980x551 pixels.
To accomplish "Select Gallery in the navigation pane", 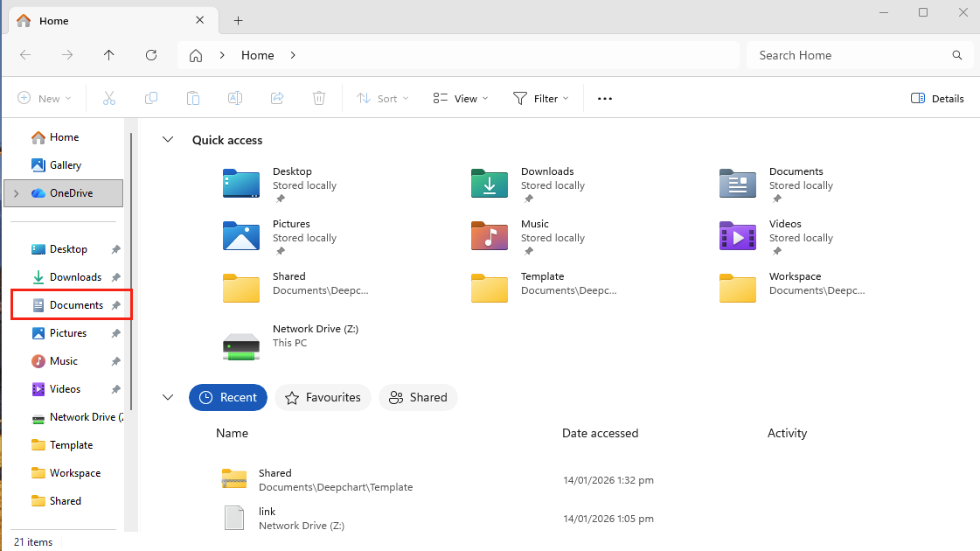I will click(65, 165).
